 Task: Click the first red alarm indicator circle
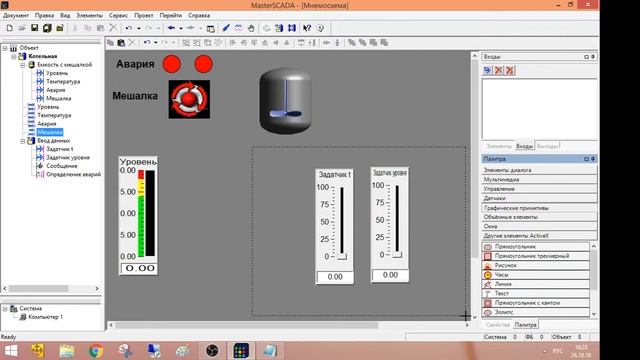172,64
